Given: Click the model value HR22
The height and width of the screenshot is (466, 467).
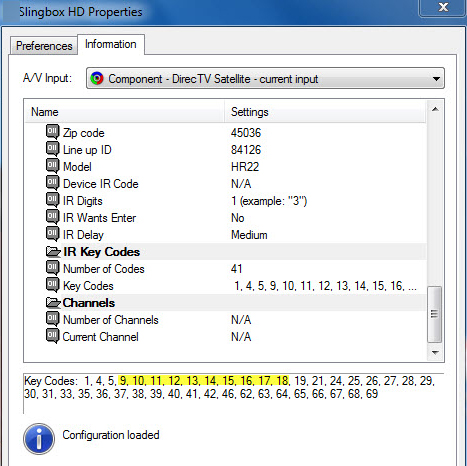Looking at the screenshot, I should click(245, 167).
